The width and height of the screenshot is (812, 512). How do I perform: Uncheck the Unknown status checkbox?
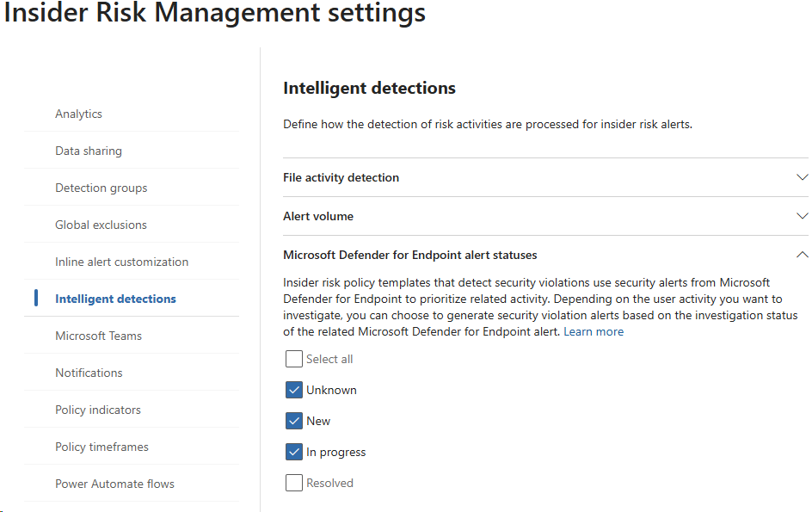tap(294, 390)
